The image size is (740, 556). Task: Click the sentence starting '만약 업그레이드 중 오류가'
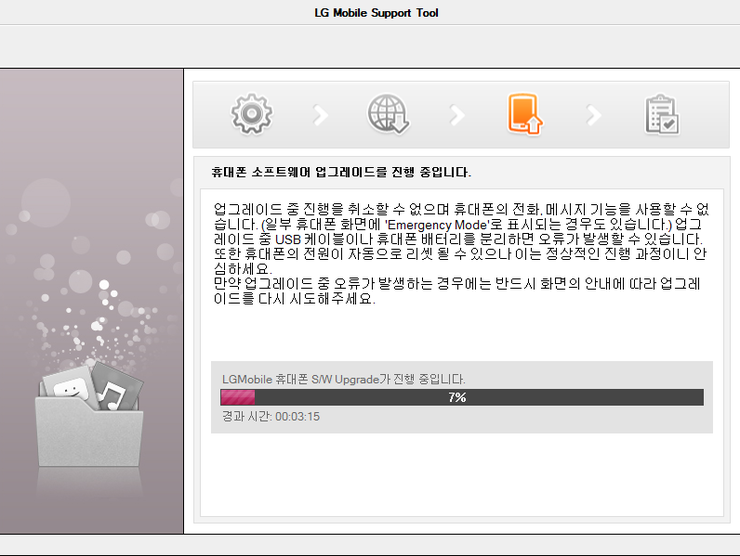point(457,291)
